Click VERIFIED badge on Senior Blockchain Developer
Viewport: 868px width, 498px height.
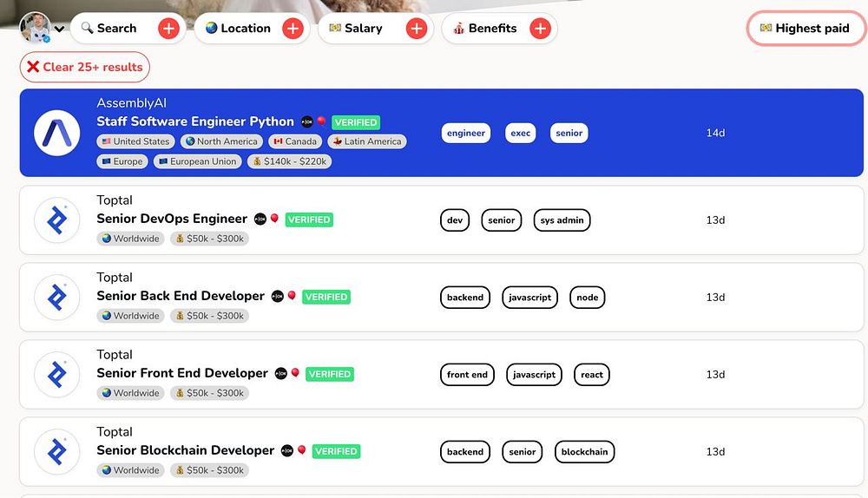pos(337,451)
